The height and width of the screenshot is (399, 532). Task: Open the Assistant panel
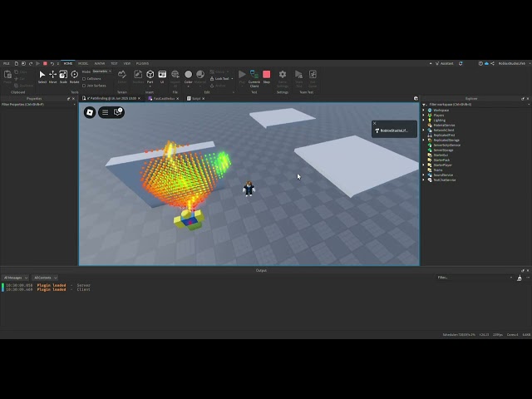[445, 63]
